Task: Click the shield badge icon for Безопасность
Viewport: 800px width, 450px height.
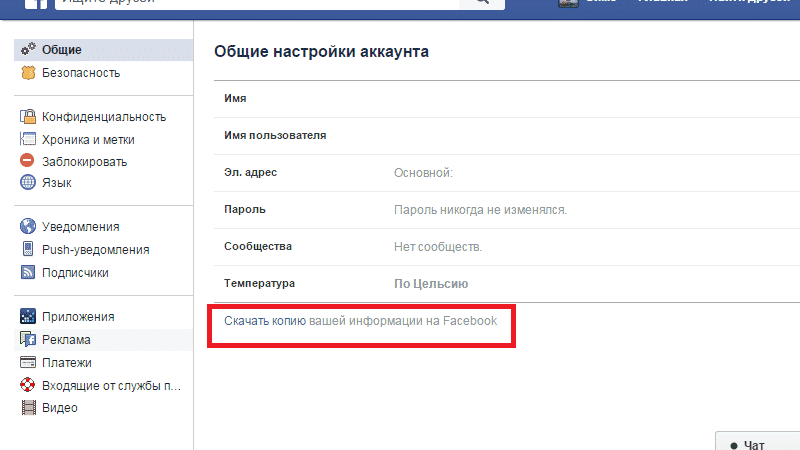Action: [x=28, y=73]
